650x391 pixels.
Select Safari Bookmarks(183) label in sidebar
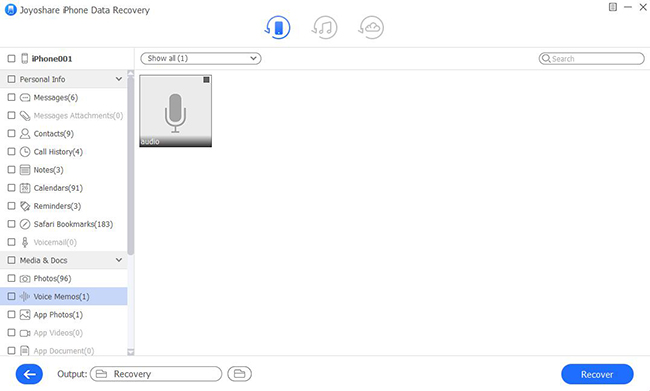tap(73, 224)
